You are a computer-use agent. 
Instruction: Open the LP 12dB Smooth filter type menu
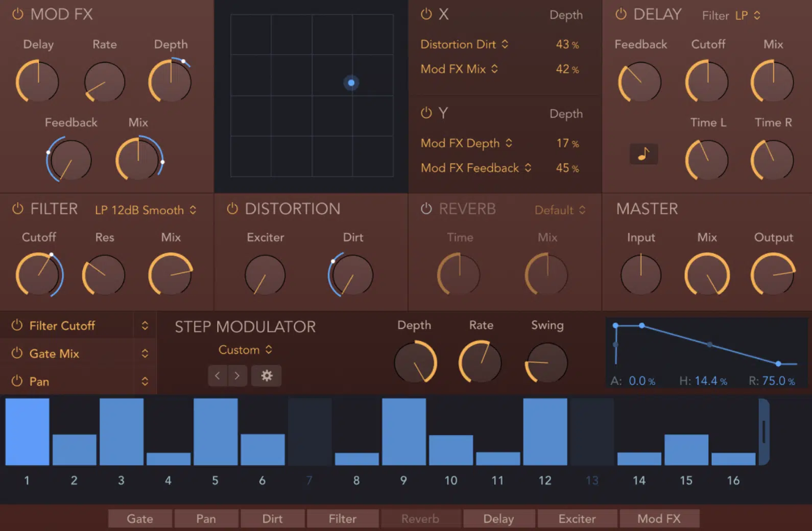146,210
